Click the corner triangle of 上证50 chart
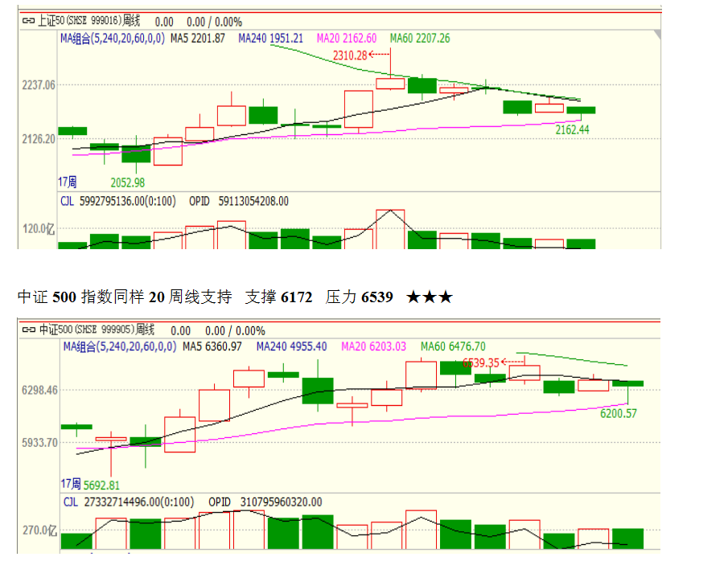The image size is (728, 561). [657, 35]
